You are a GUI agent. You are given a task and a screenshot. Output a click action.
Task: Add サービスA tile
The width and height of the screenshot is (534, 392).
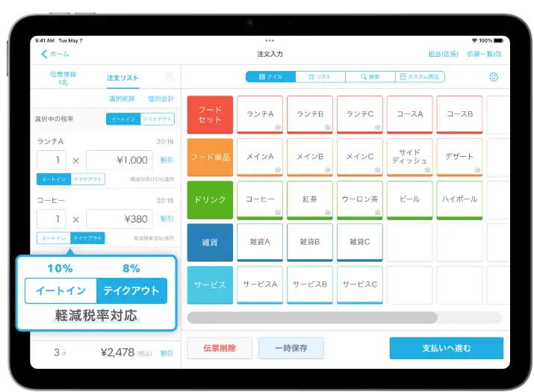[x=260, y=285]
